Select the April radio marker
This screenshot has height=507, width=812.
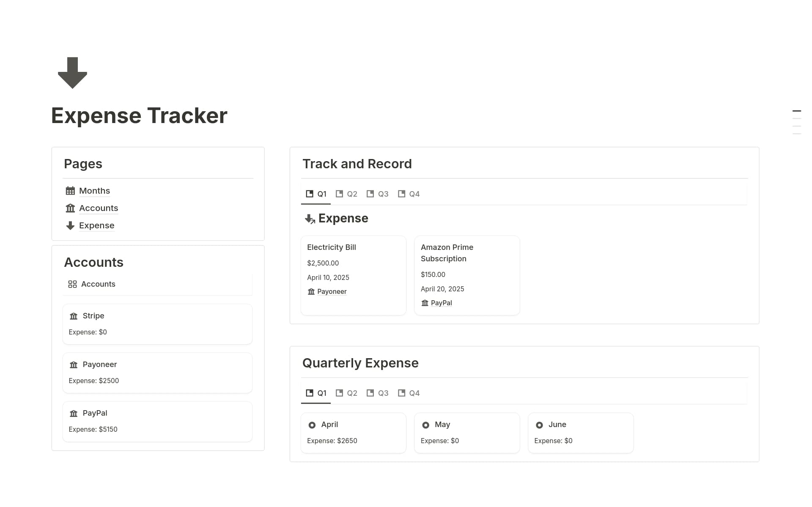(312, 424)
